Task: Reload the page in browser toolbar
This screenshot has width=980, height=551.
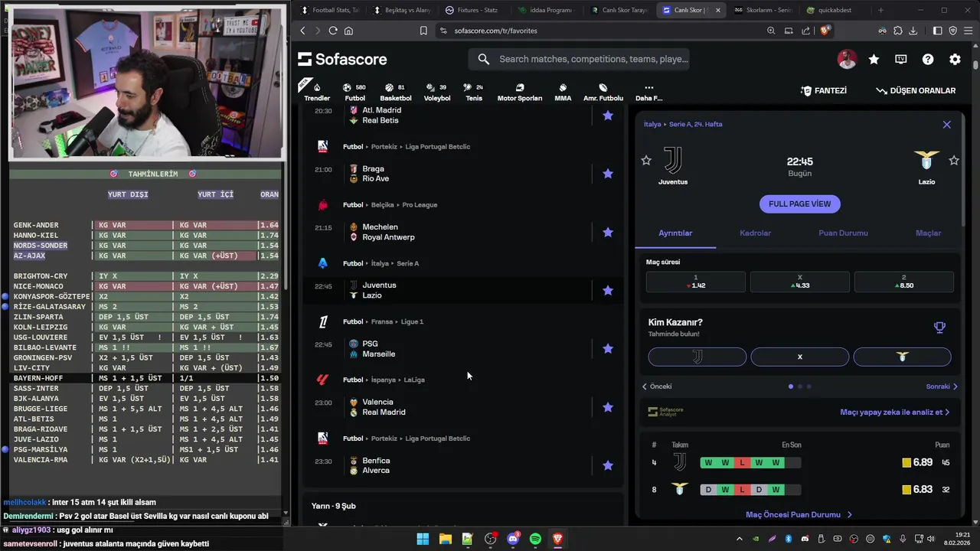Action: [333, 31]
